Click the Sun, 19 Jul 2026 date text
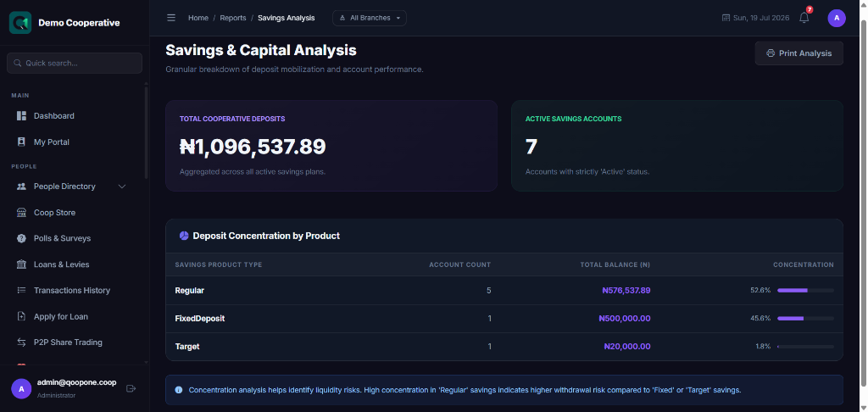Image resolution: width=868 pixels, height=412 pixels. click(x=761, y=18)
